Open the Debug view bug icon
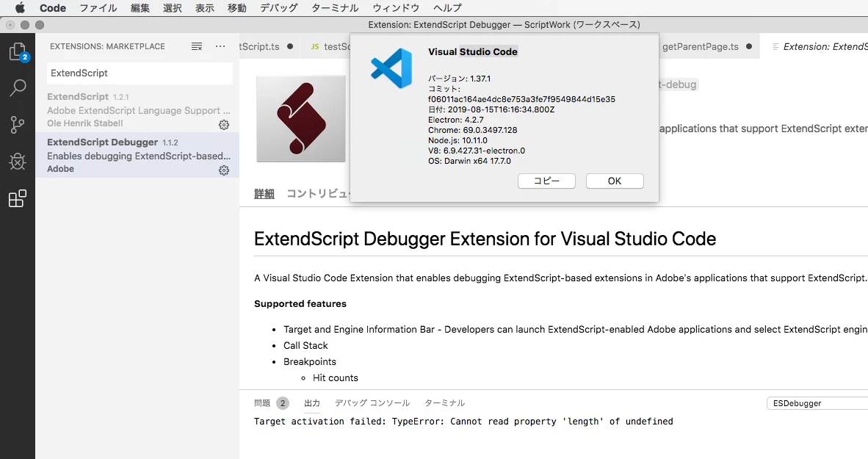Image resolution: width=868 pixels, height=459 pixels. 18,161
